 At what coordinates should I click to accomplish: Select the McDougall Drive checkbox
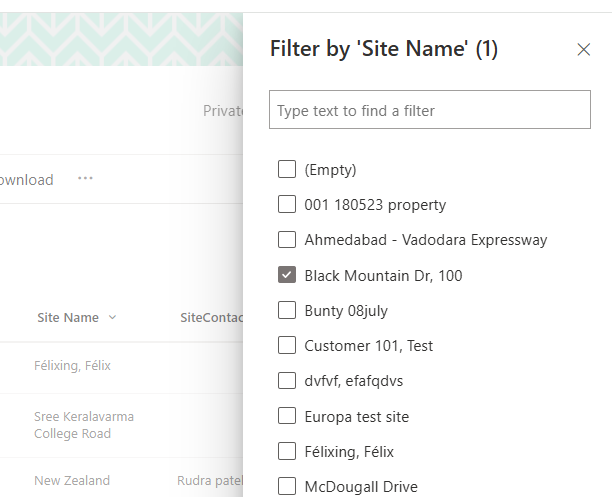287,487
